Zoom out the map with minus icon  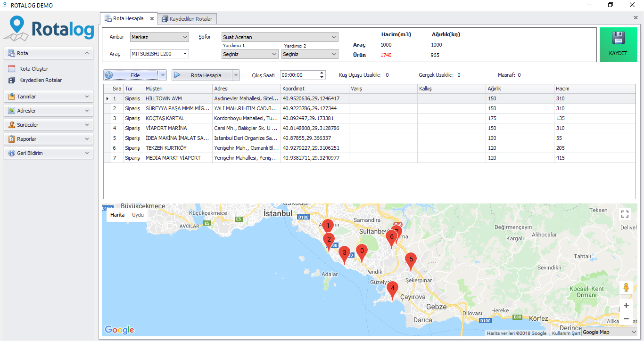tap(626, 319)
